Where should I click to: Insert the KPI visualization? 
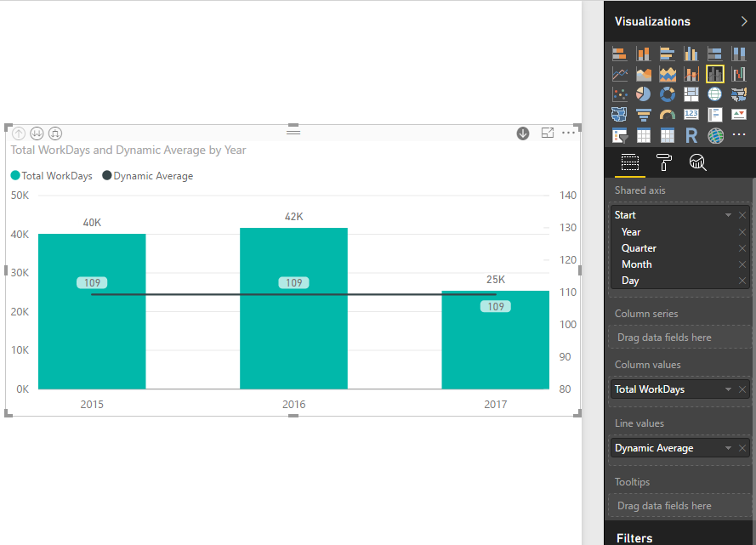(x=739, y=115)
